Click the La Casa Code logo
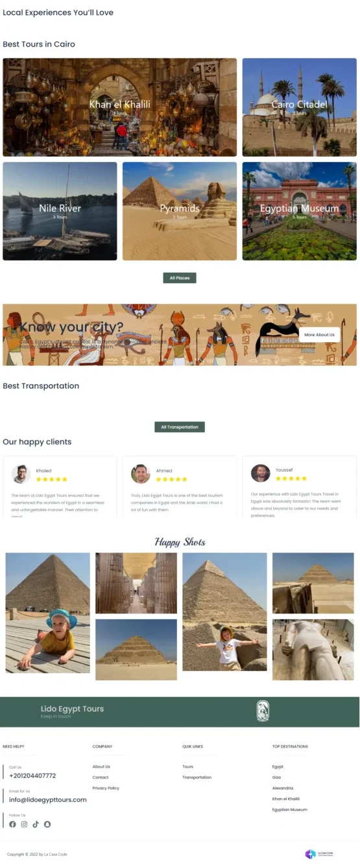The image size is (360, 868). point(320,854)
